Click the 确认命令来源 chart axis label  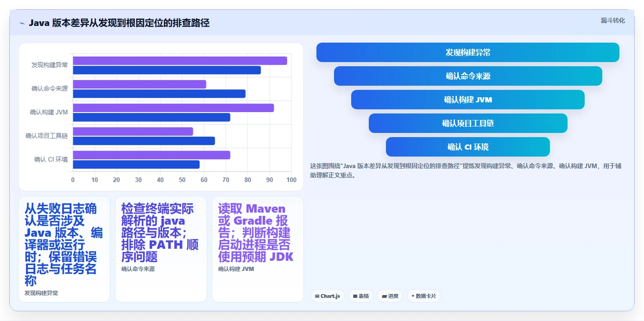click(50, 88)
